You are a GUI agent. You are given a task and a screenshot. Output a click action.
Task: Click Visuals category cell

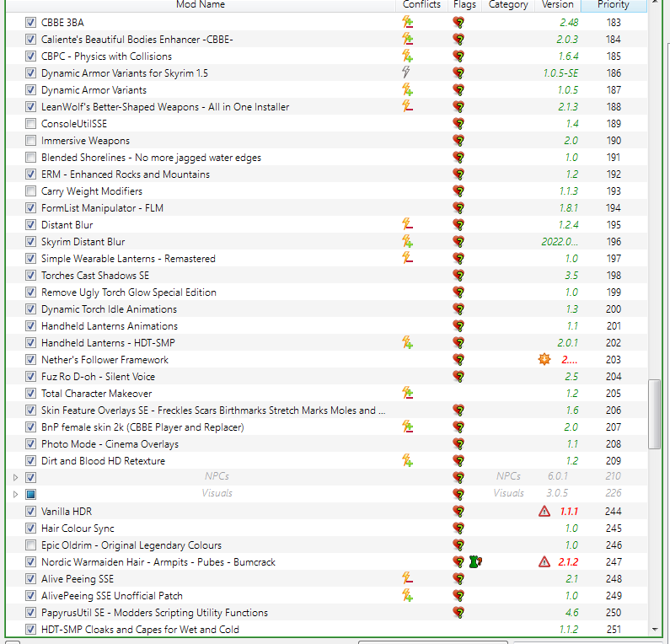click(x=508, y=493)
